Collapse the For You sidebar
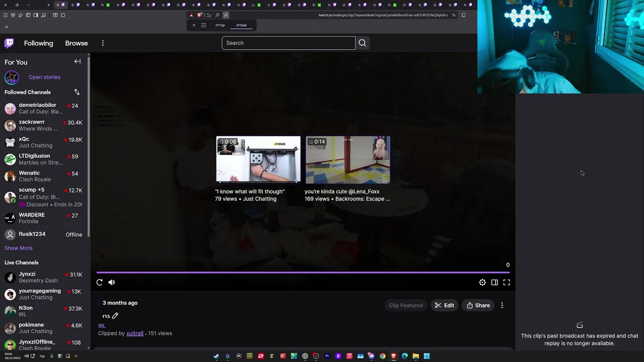Screen dimensions: 644x362 tap(77, 61)
